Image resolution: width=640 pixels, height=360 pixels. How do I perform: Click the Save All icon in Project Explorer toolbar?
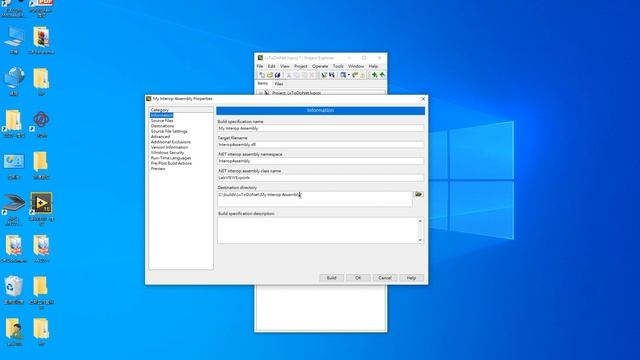[x=278, y=75]
